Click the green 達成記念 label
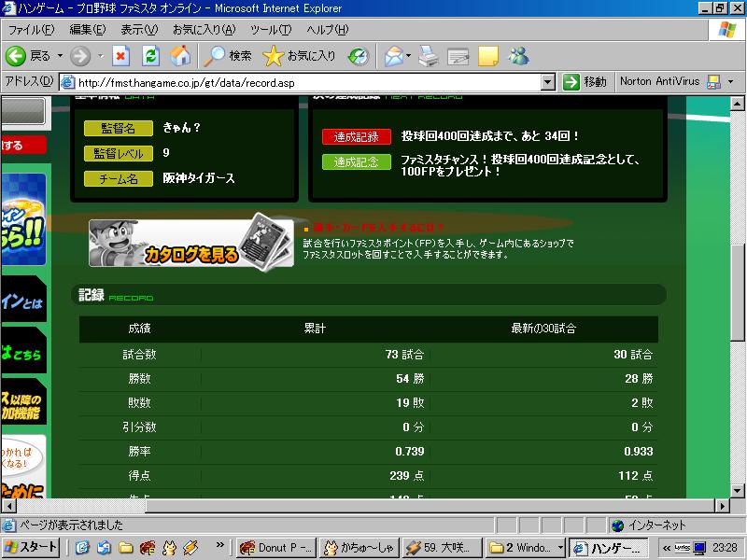Screen dimensions: 747x560 [357, 161]
